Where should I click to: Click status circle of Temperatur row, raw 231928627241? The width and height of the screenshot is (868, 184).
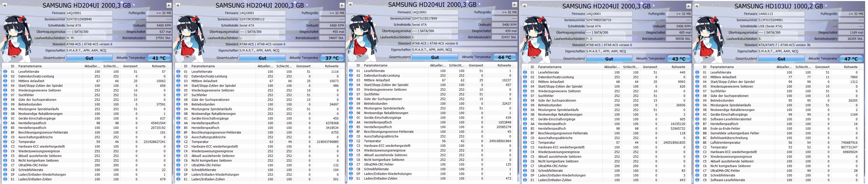[x=5, y=142]
